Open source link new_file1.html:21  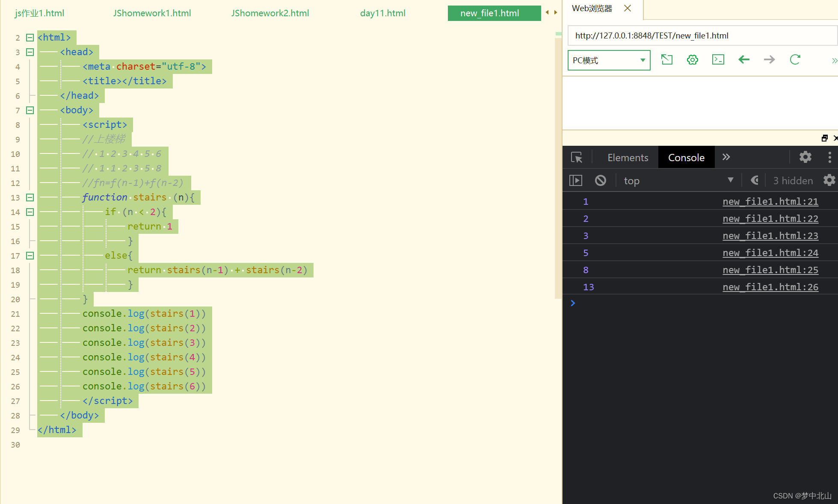point(770,201)
